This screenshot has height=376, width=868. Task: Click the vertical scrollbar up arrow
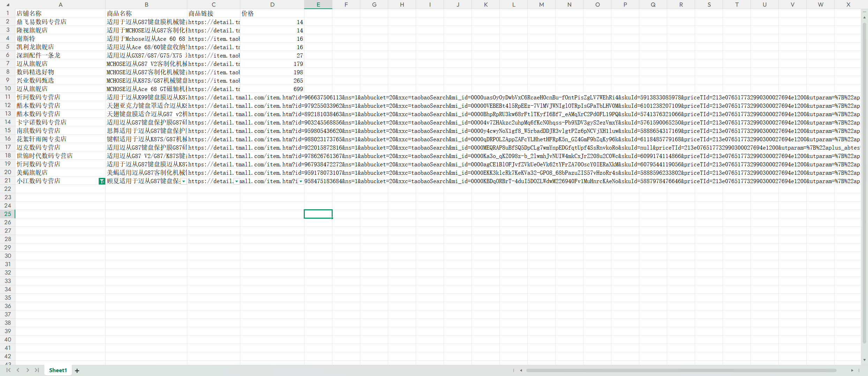click(865, 17)
